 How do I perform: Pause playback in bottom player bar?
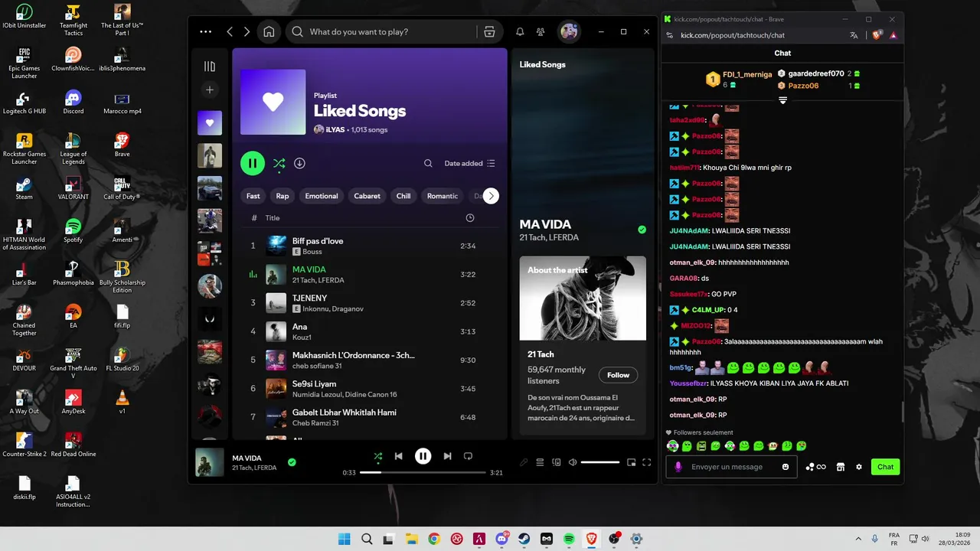423,456
